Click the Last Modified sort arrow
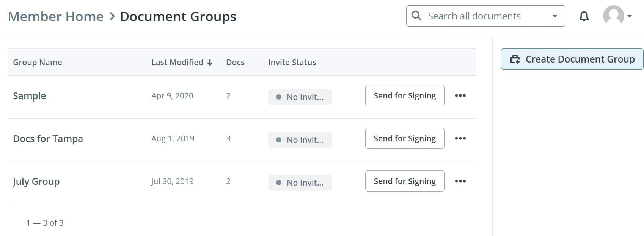The image size is (644, 236). [x=210, y=63]
